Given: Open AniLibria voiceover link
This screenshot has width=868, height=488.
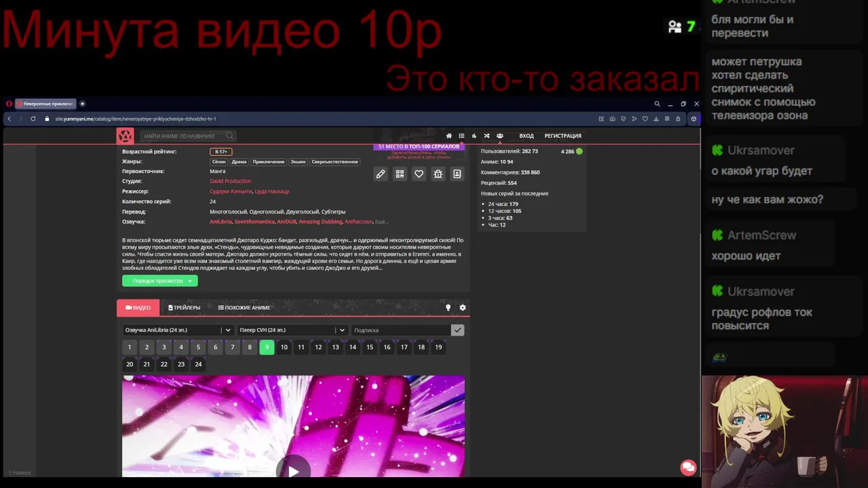Looking at the screenshot, I should (220, 222).
